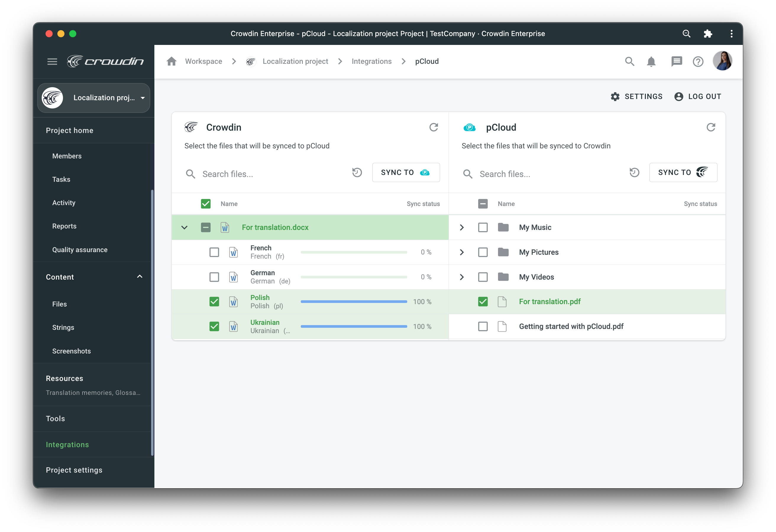Collapse the For translation.docx row

[x=184, y=228]
